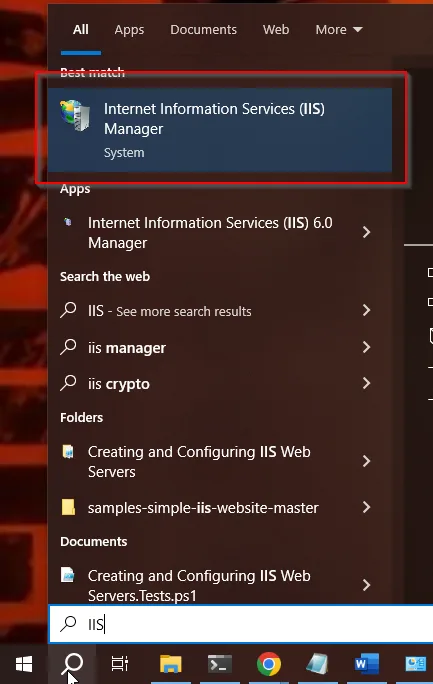Expand IIS 6.0 Manager result chevron
Viewport: 433px width, 684px height.
coord(366,232)
